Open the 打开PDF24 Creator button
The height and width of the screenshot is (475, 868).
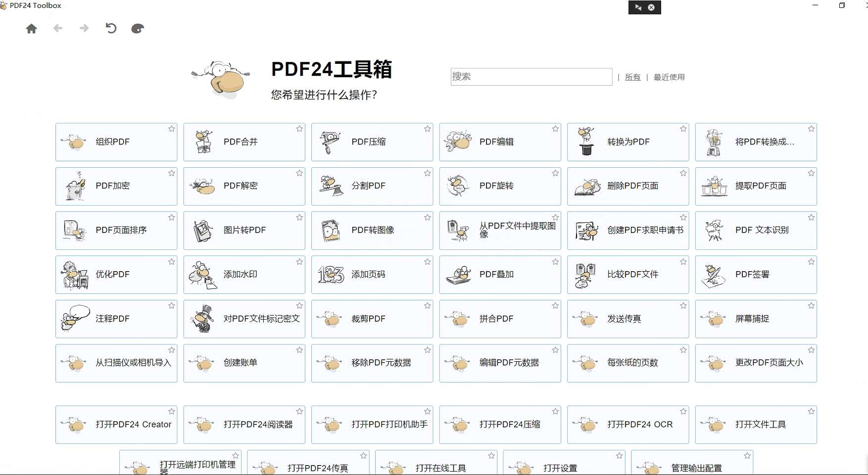(x=116, y=425)
